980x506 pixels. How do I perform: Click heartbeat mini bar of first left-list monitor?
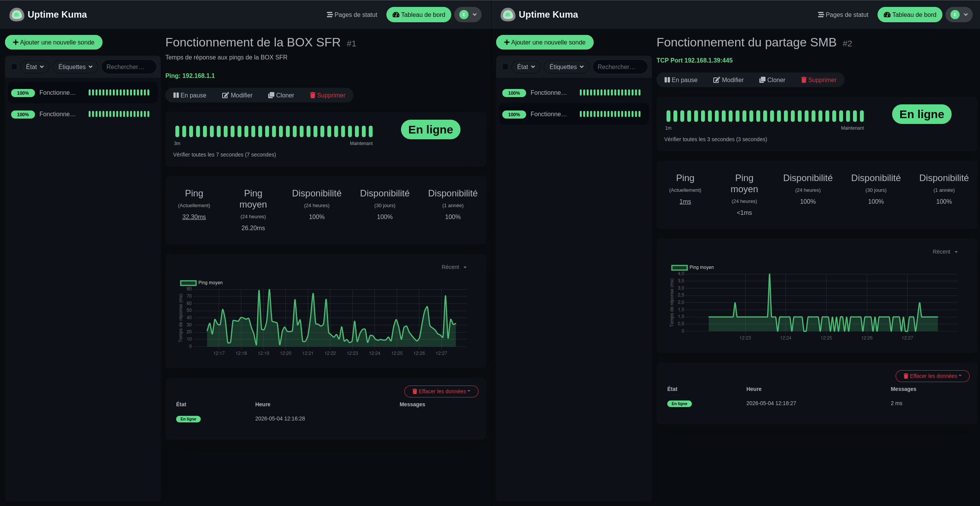click(119, 92)
